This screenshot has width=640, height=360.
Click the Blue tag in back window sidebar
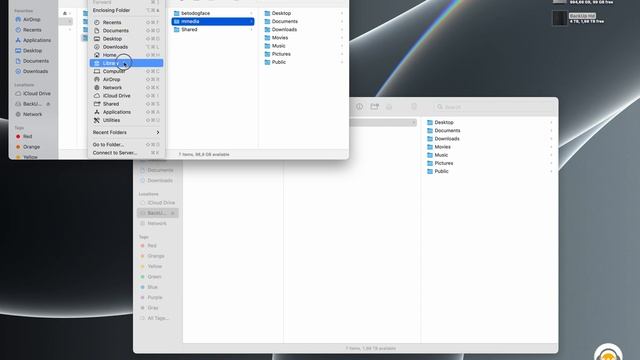pyautogui.click(x=152, y=287)
